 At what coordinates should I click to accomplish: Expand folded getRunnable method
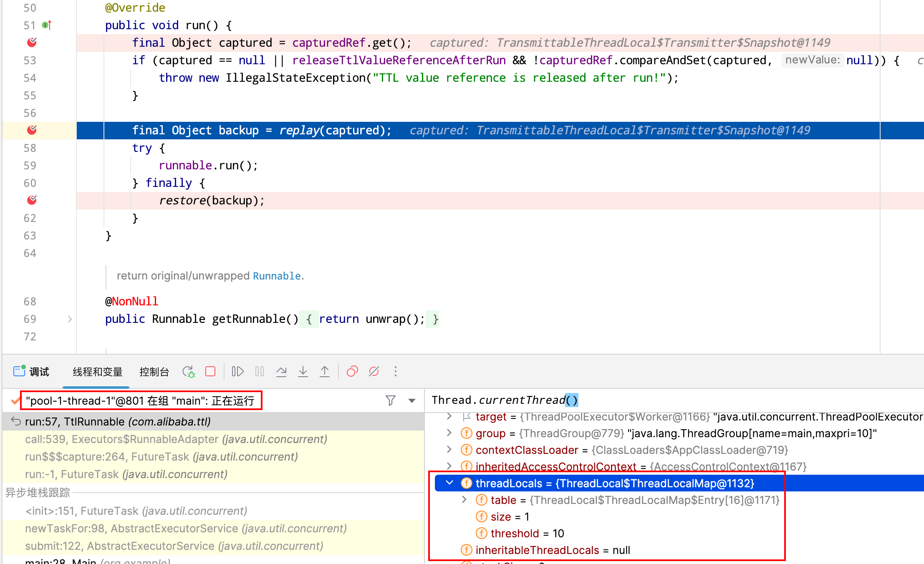(x=70, y=319)
